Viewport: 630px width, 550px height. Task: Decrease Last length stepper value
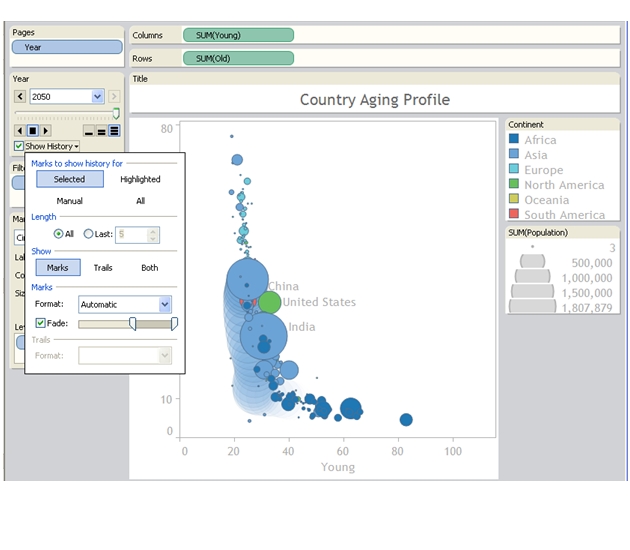tap(153, 239)
